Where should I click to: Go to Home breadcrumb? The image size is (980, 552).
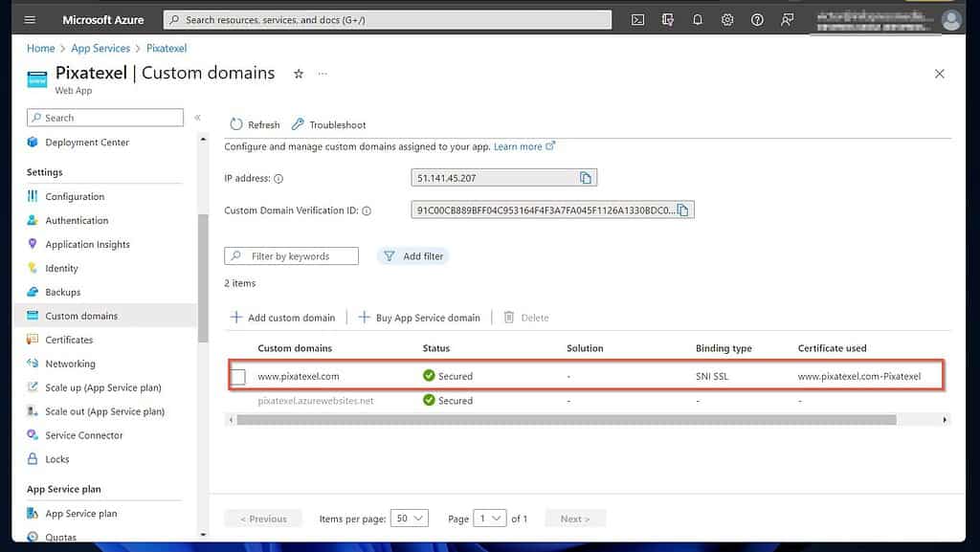(40, 48)
